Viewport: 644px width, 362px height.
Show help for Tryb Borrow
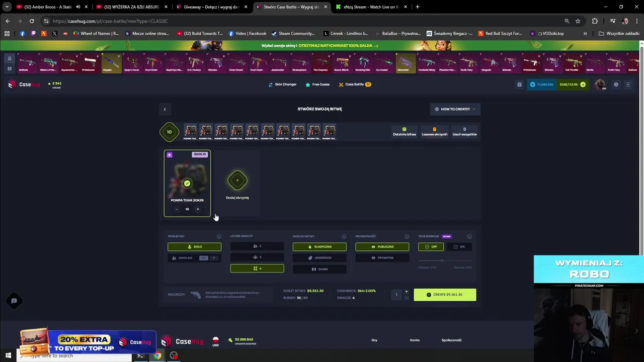coord(469,236)
